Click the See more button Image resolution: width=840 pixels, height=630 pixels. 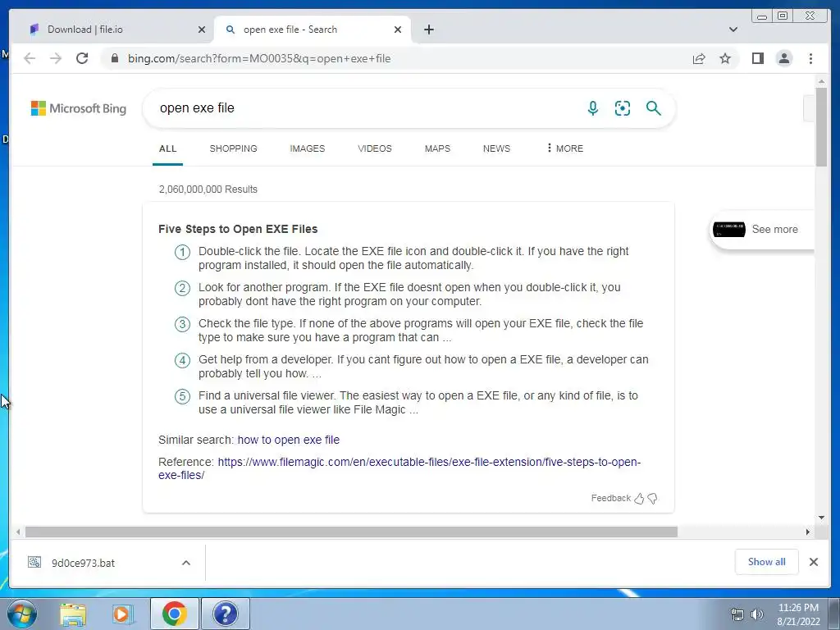point(763,230)
